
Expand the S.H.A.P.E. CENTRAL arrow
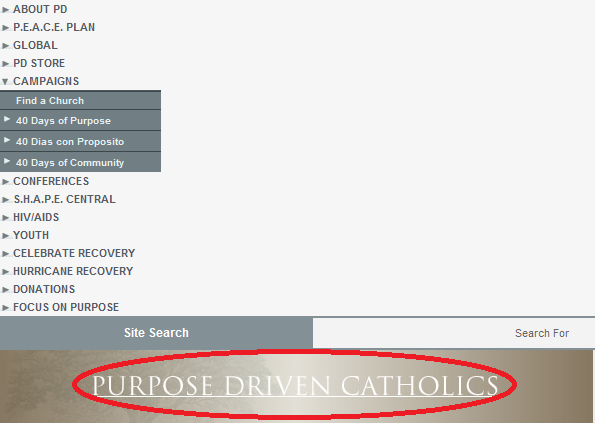click(x=5, y=200)
